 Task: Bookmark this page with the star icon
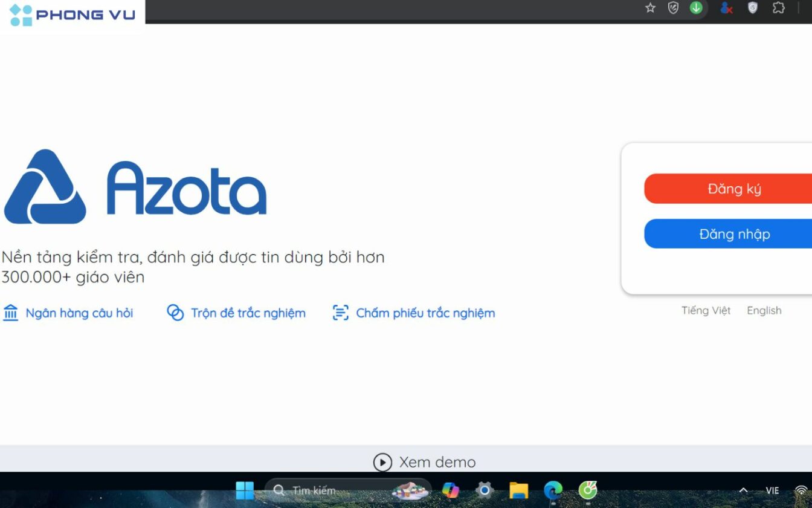650,8
